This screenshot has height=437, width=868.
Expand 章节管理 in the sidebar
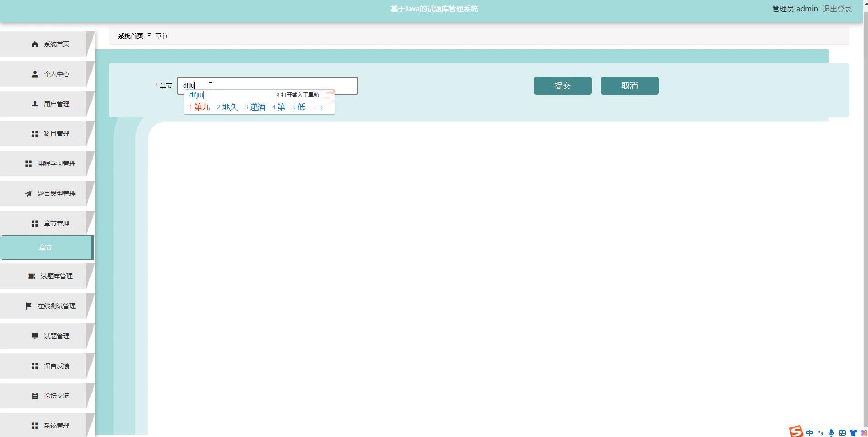[x=47, y=223]
